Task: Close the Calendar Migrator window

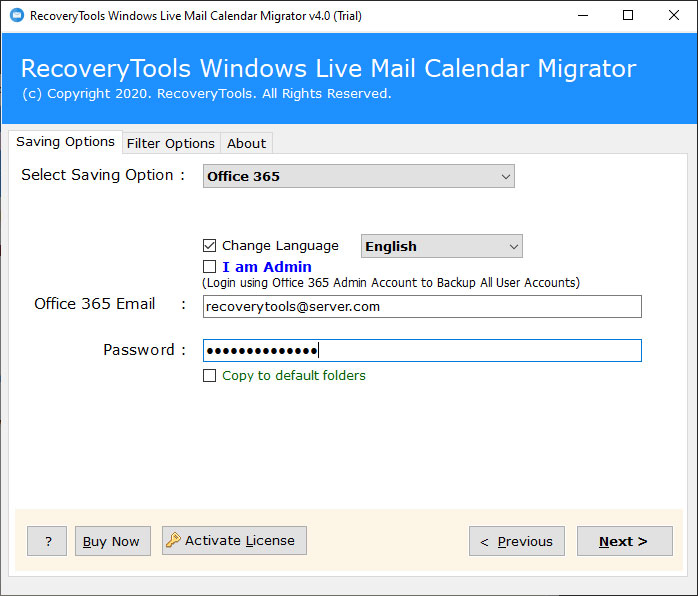Action: 674,16
